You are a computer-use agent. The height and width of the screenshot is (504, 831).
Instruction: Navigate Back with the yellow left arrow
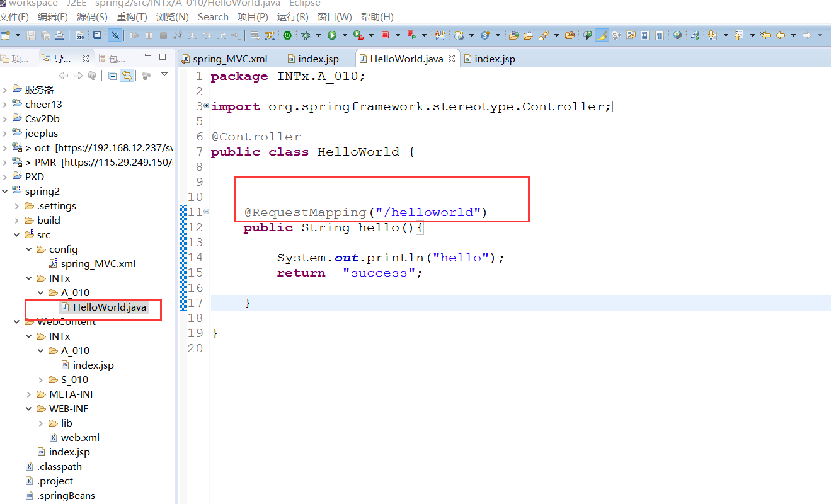(x=780, y=35)
